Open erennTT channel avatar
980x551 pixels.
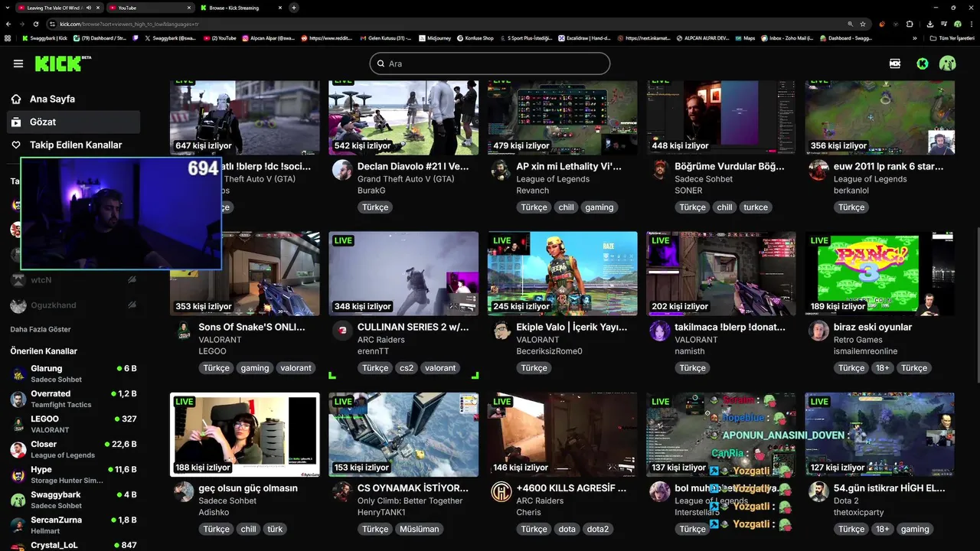342,331
